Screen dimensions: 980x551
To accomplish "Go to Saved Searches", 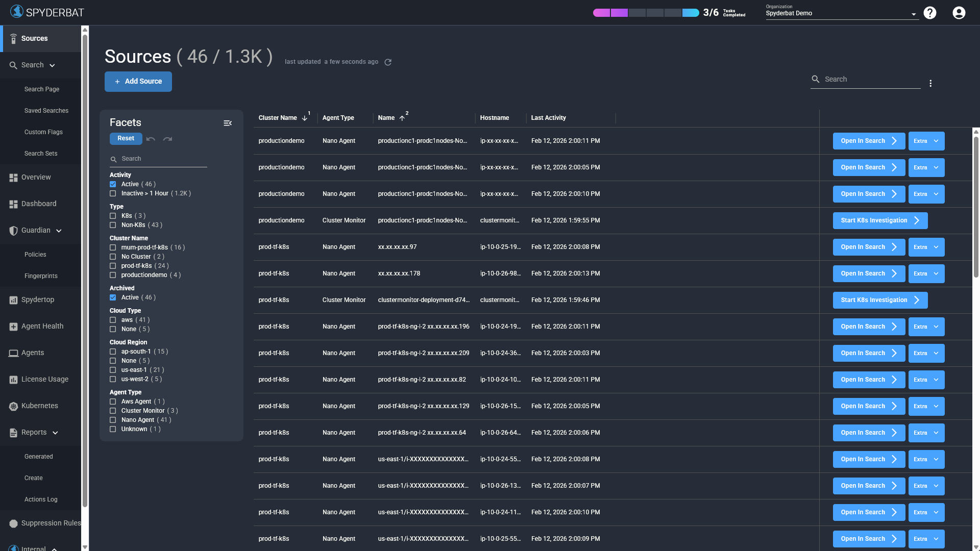I will tap(46, 111).
